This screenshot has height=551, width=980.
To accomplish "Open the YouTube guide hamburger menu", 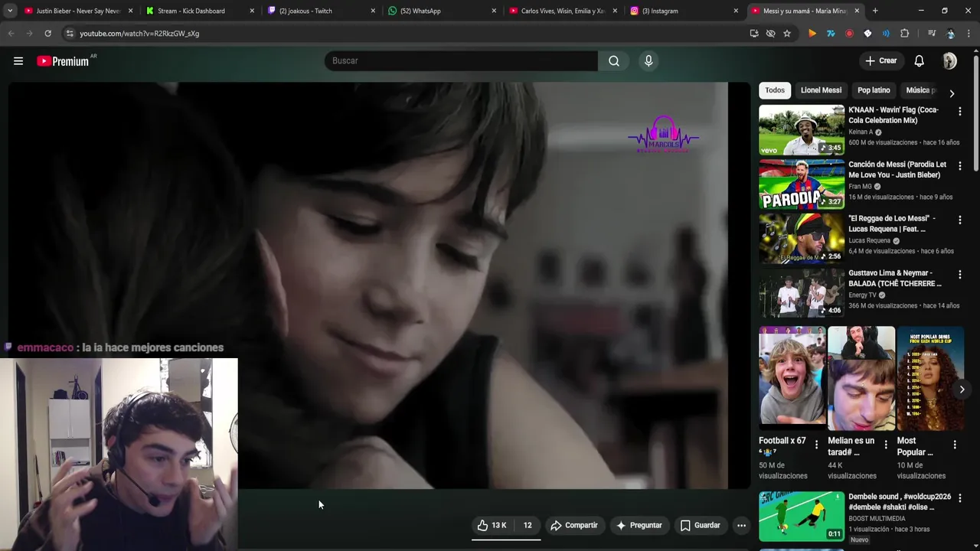I will 18,61.
